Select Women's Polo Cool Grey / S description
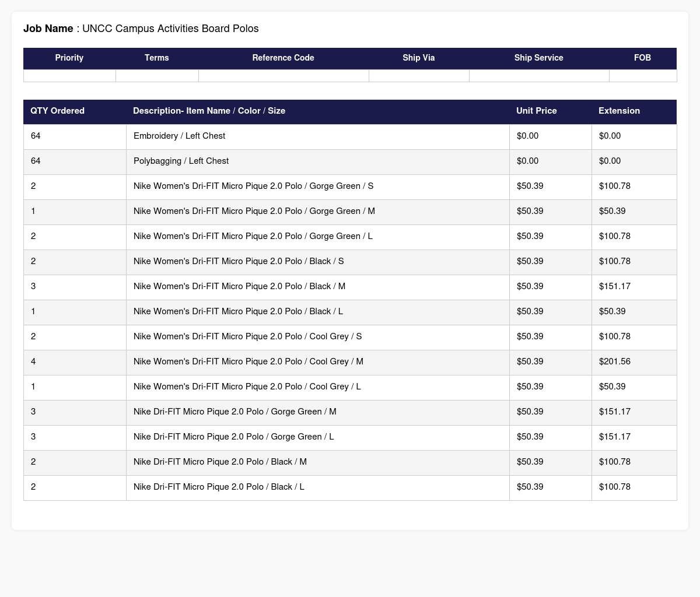 coord(248,336)
